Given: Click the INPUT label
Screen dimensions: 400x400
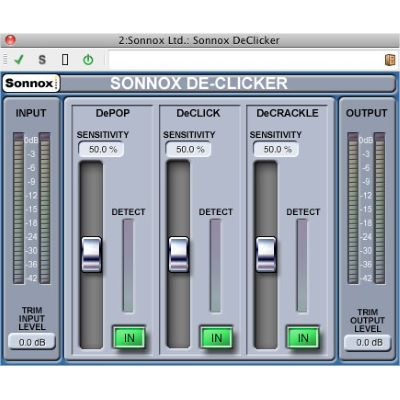Looking at the screenshot, I should tap(31, 113).
